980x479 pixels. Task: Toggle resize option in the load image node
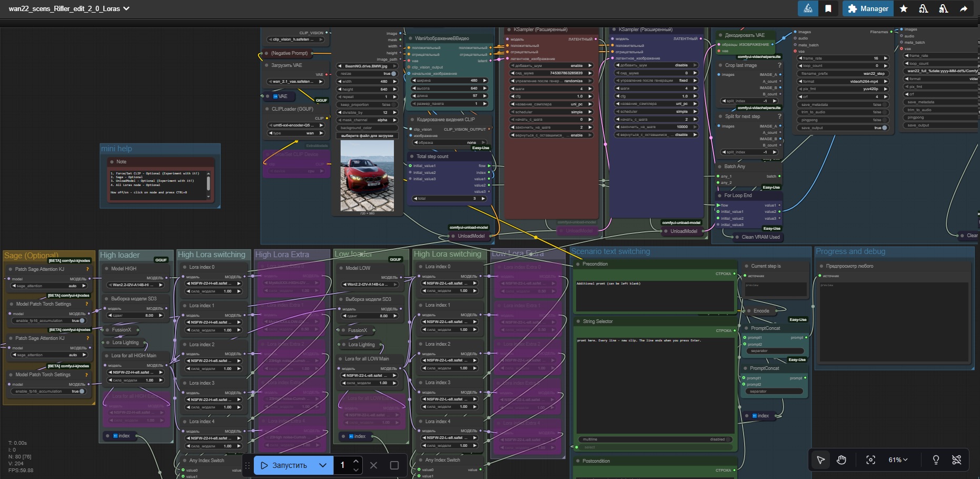click(x=393, y=74)
